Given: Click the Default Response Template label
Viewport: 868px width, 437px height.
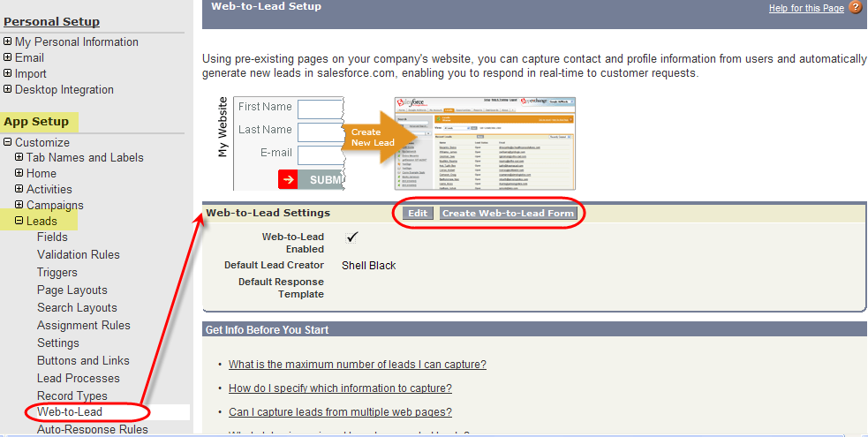Looking at the screenshot, I should pos(281,288).
